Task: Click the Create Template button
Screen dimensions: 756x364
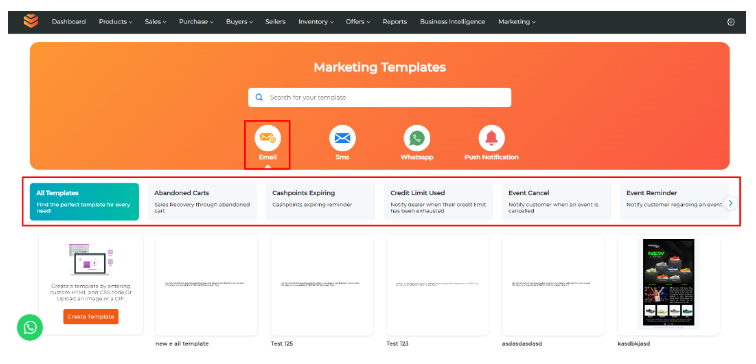Action: tap(91, 316)
